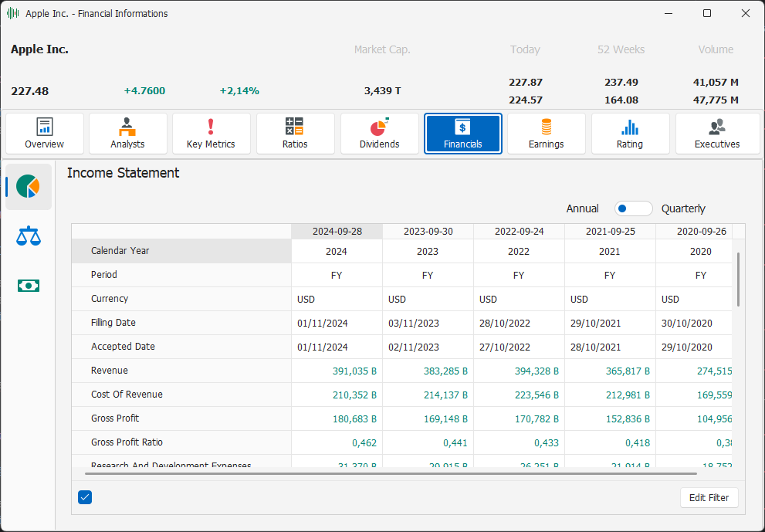Image resolution: width=765 pixels, height=532 pixels.
Task: Select gross profit ratio 0,418
Action: coord(638,443)
